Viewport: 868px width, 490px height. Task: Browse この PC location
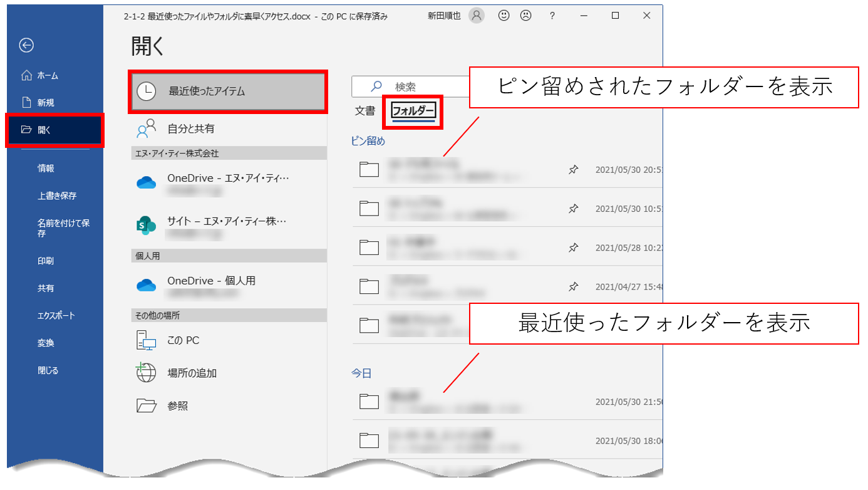click(x=183, y=340)
